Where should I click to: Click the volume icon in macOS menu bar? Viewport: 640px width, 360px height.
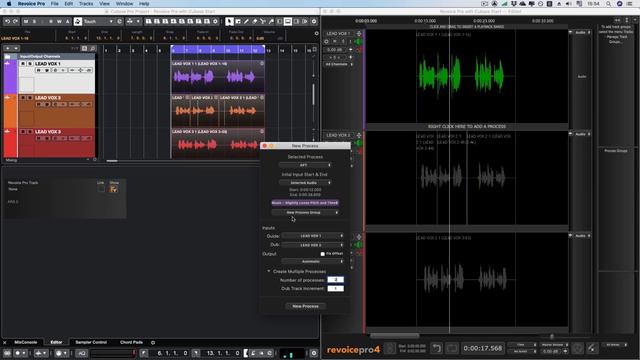tap(569, 4)
